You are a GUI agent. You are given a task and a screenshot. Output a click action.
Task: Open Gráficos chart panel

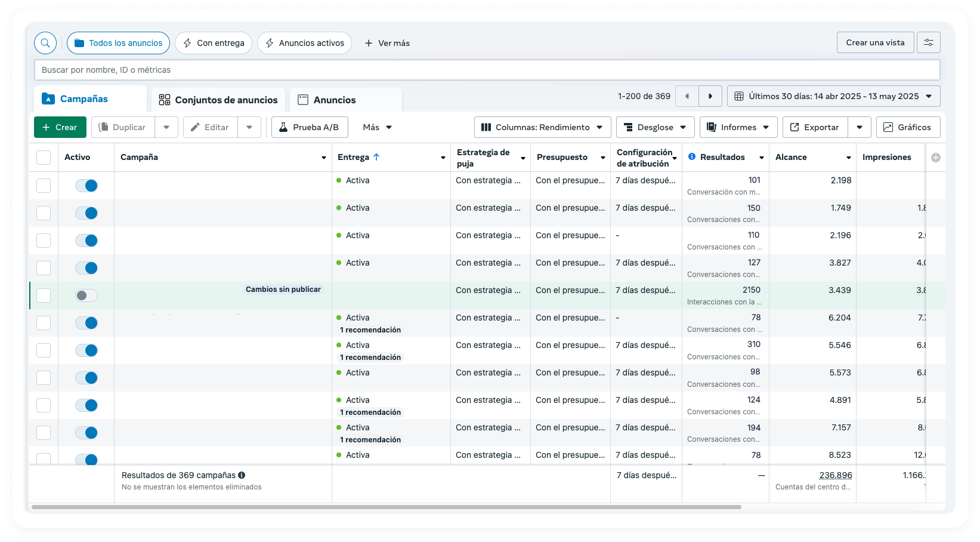[x=908, y=127]
